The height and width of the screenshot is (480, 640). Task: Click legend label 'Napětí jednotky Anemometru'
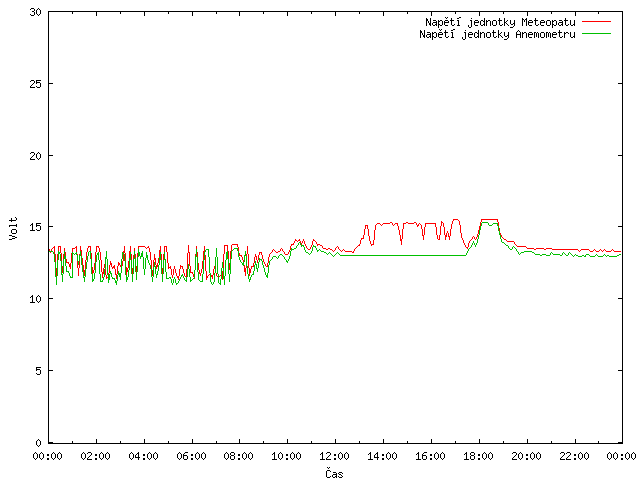pos(497,34)
